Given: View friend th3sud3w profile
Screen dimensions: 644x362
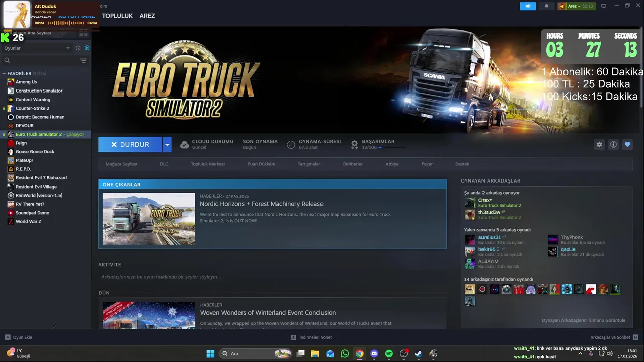Looking at the screenshot, I should click(489, 212).
